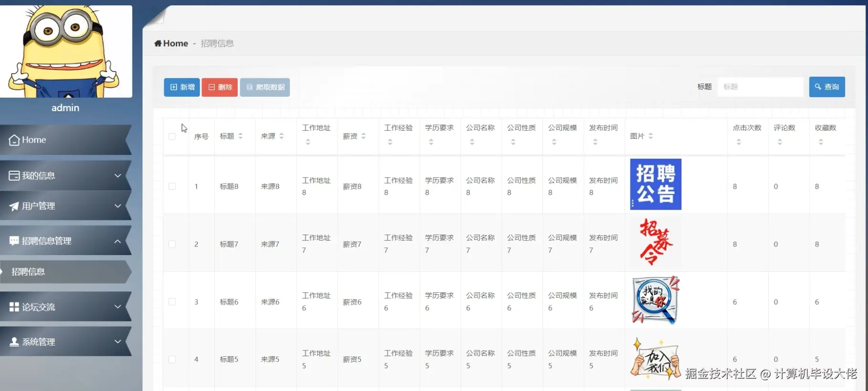868x391 pixels.
Task: Sort by 评论数 column arrows
Action: [780, 142]
